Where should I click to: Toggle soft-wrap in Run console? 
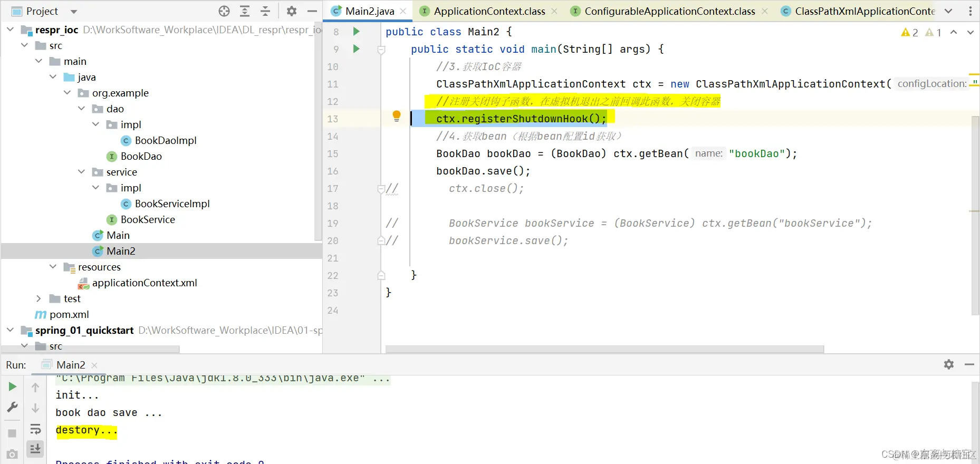35,429
